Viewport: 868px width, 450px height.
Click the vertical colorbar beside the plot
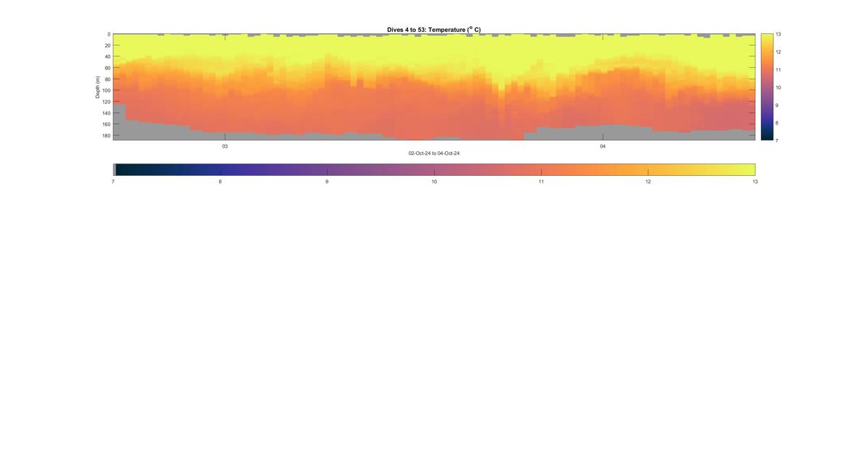(x=767, y=87)
